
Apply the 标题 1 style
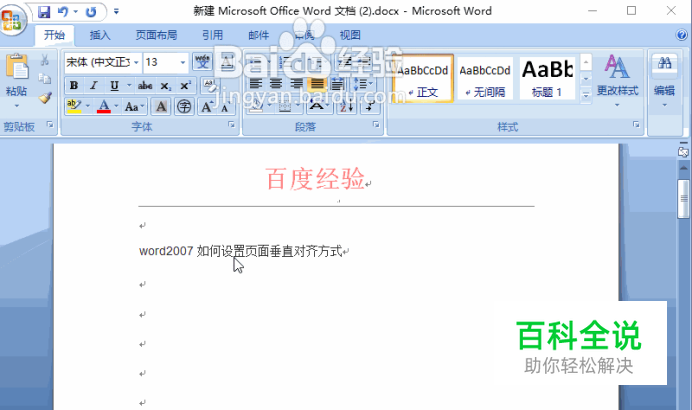pyautogui.click(x=547, y=79)
